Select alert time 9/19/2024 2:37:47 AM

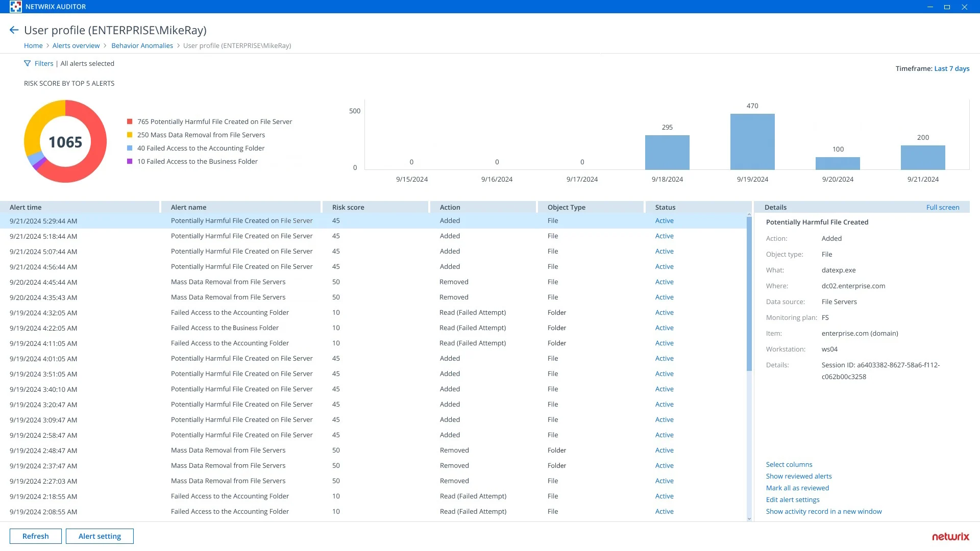tap(43, 466)
